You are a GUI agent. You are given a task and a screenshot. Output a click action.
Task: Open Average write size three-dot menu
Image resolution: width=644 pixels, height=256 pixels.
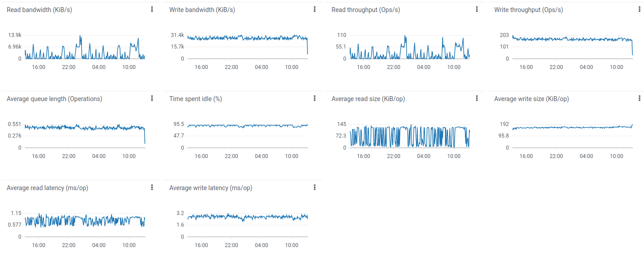640,98
